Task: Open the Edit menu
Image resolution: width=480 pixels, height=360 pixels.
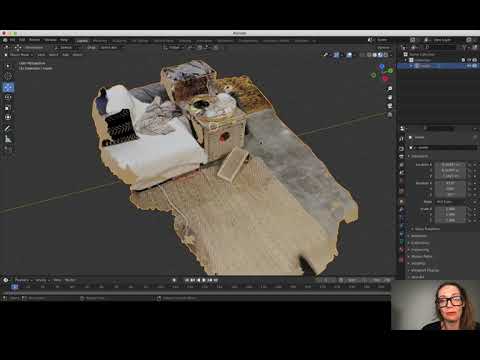Action: (22, 40)
